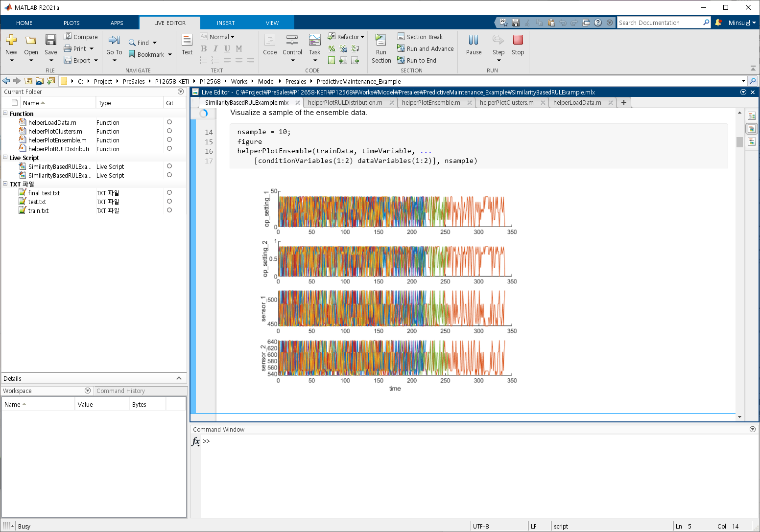760x532 pixels.
Task: Collapse the Function group
Action: (5, 114)
